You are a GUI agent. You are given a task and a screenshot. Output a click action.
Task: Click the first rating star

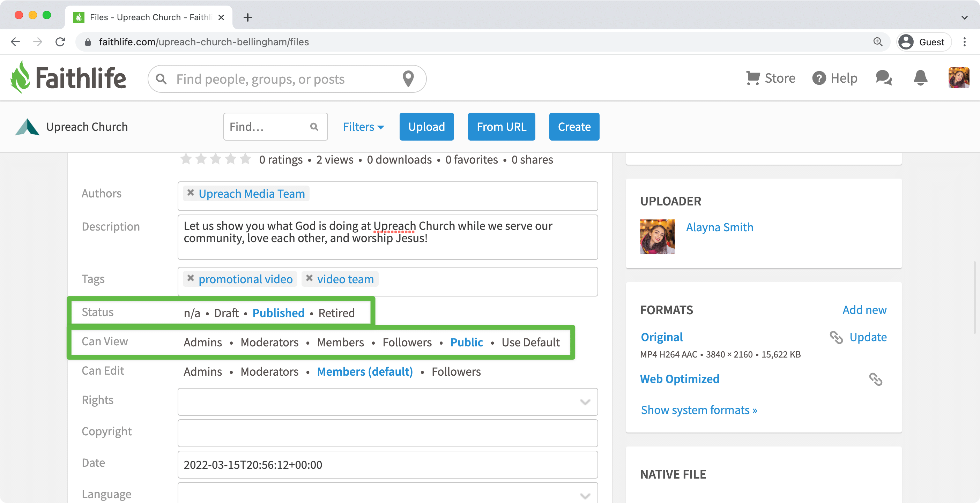point(186,159)
